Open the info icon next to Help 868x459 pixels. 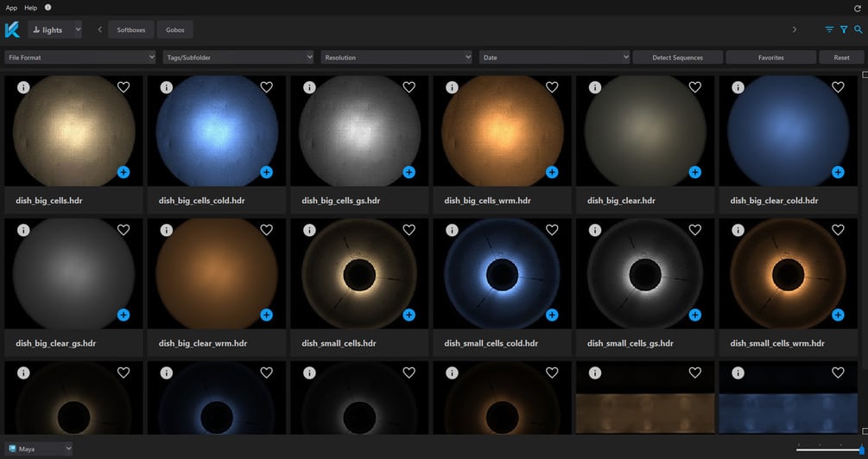pyautogui.click(x=48, y=7)
